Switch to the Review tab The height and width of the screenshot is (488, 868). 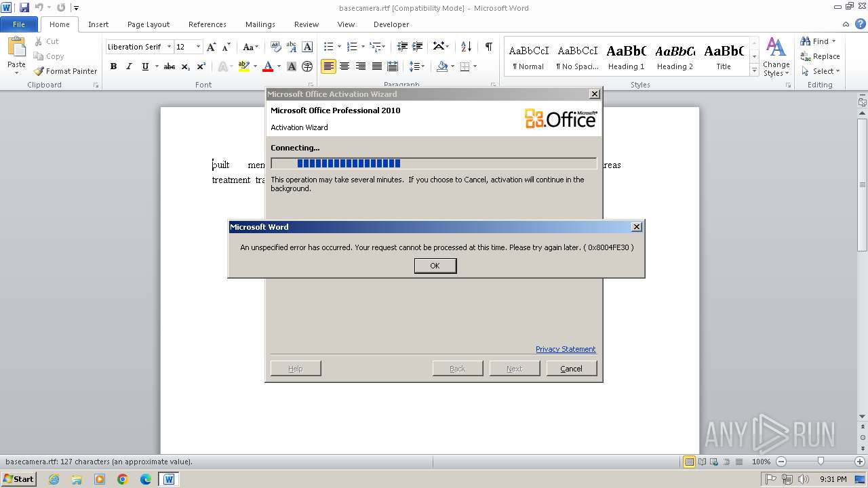click(307, 24)
